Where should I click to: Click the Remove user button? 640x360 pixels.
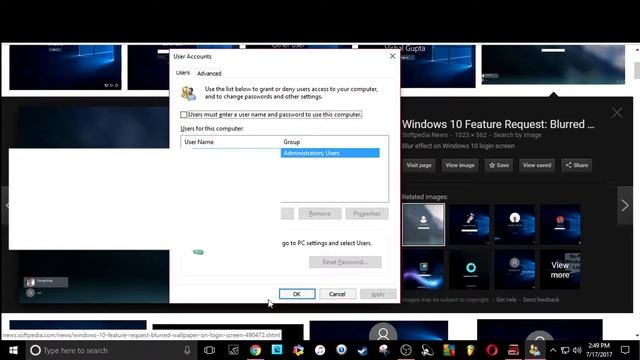tap(320, 213)
